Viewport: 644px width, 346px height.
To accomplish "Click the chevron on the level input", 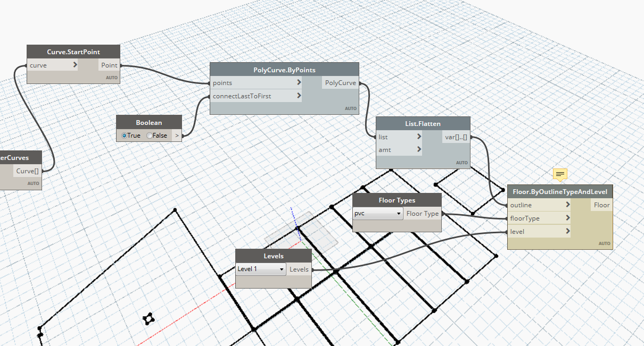I will point(568,231).
